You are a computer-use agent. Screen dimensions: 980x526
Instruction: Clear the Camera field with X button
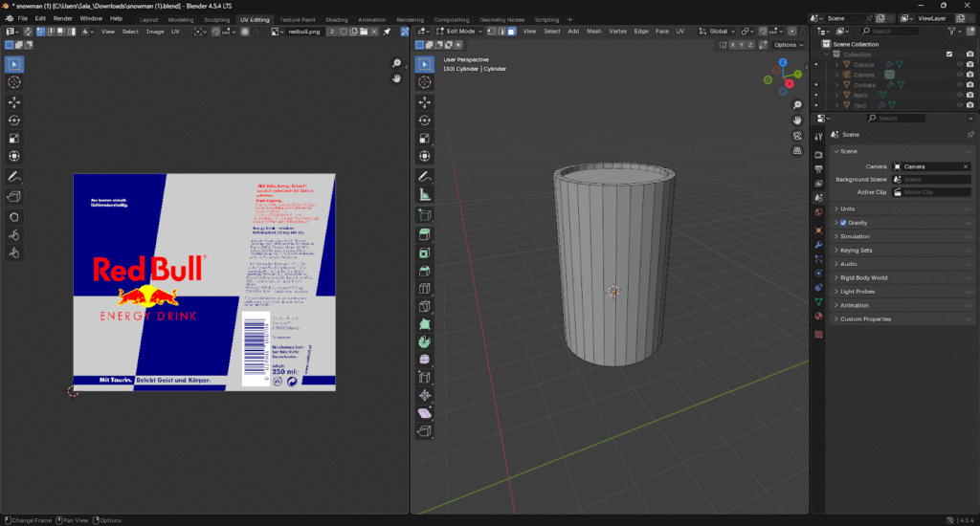coord(966,166)
